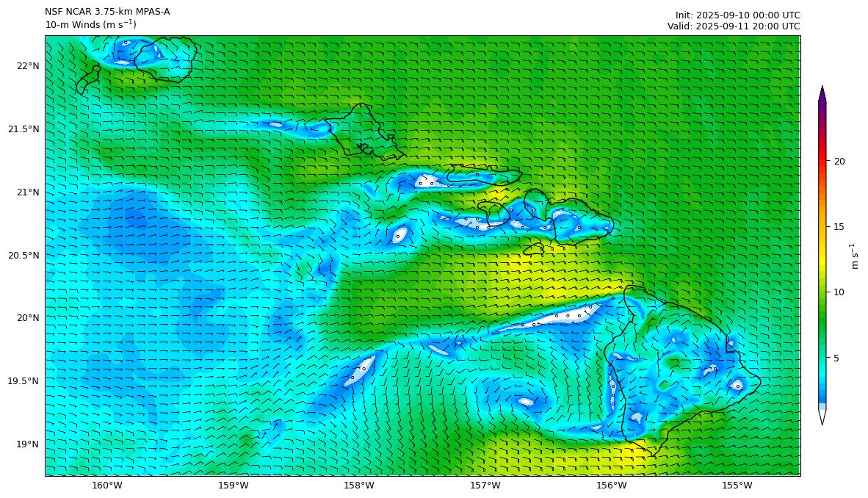Click the 158°W longitude label
The width and height of the screenshot is (868, 498).
click(359, 486)
